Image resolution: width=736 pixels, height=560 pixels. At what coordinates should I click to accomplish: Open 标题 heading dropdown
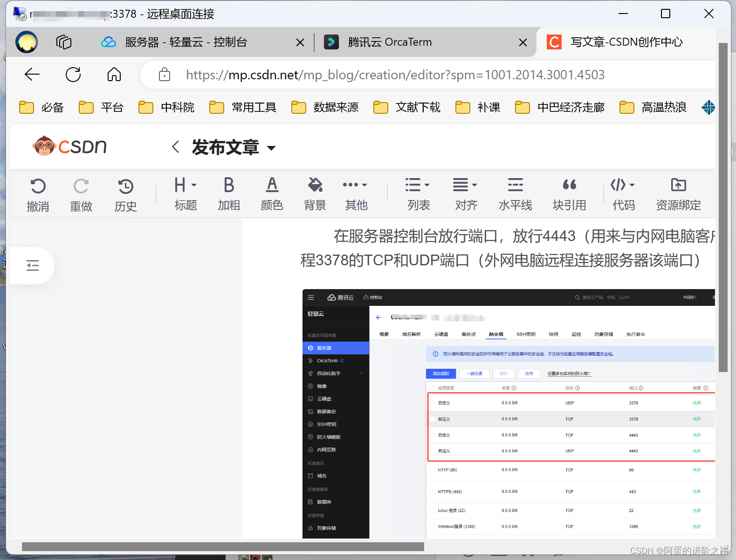[x=186, y=194]
